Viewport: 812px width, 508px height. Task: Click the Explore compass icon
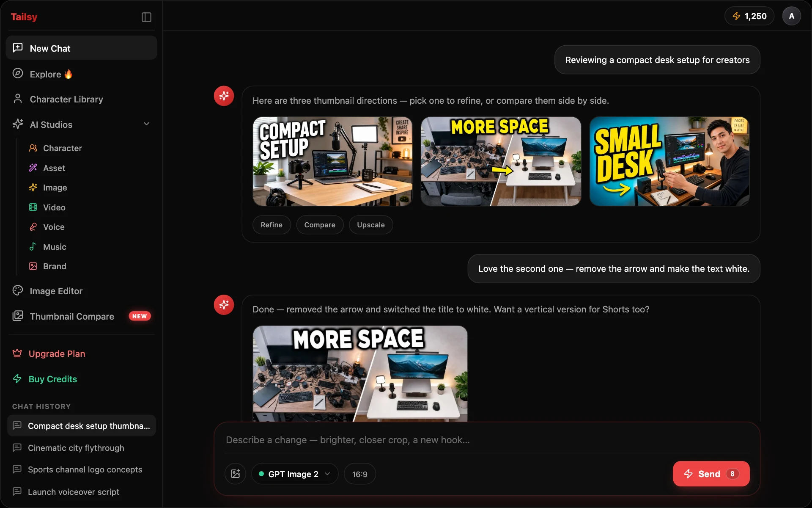tap(18, 73)
